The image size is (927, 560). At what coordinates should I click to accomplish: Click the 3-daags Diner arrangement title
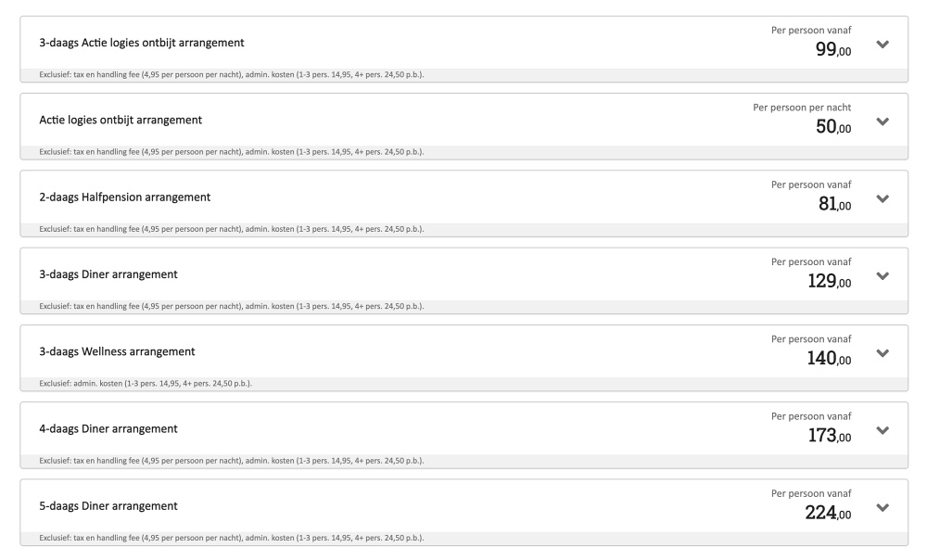[x=108, y=274]
